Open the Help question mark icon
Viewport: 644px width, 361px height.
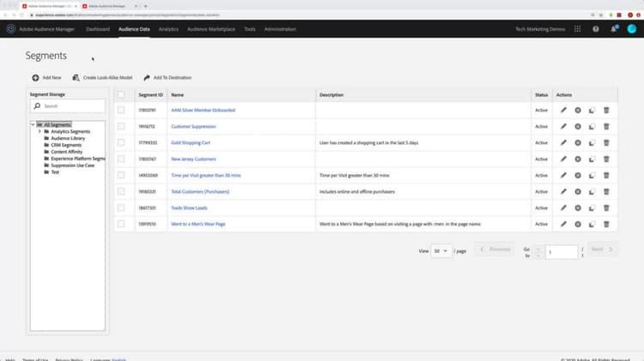pyautogui.click(x=596, y=29)
